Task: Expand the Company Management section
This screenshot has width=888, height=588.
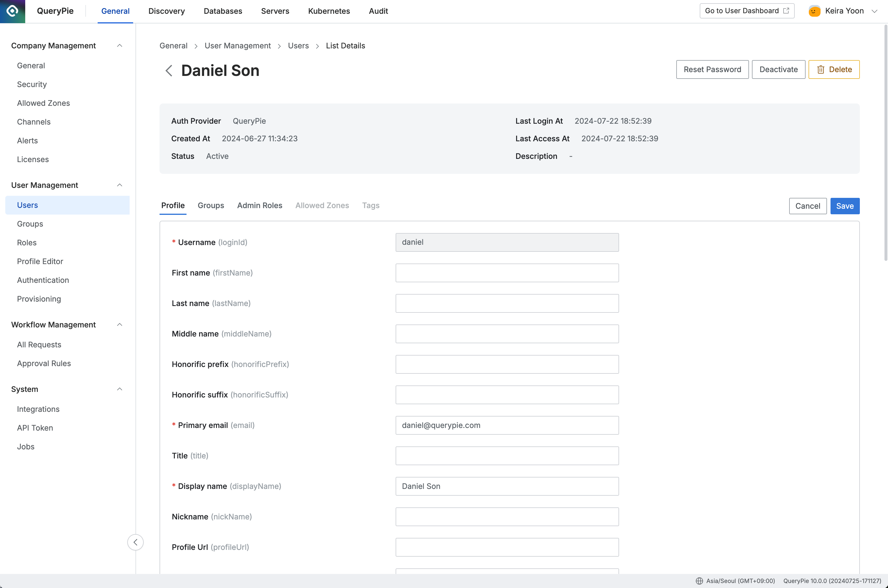Action: (119, 45)
